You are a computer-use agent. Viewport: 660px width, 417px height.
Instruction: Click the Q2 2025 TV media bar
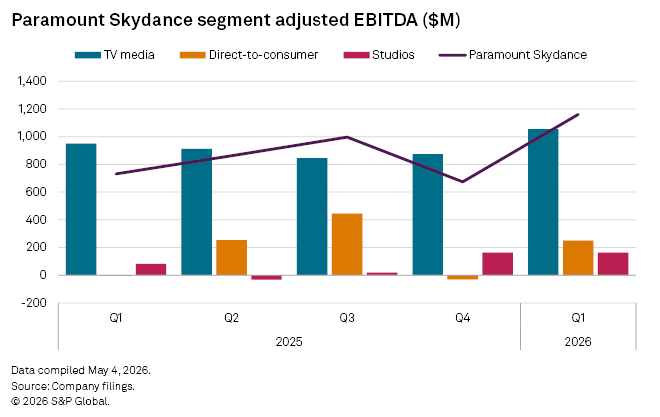(x=197, y=212)
